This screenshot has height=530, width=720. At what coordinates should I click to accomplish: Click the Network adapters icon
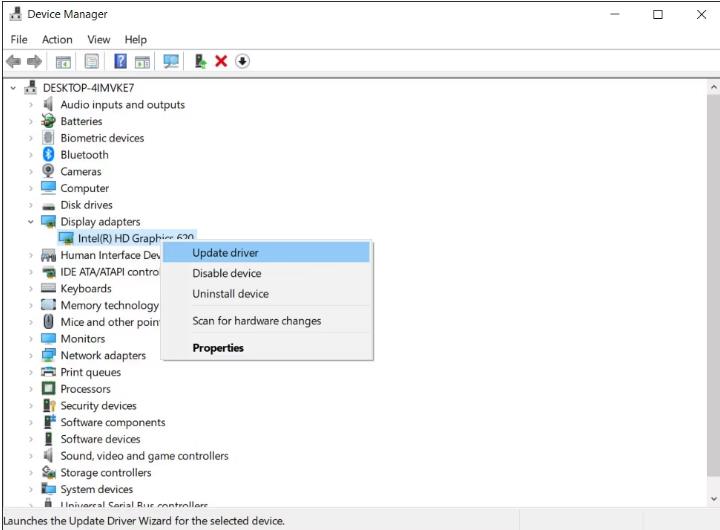(48, 355)
